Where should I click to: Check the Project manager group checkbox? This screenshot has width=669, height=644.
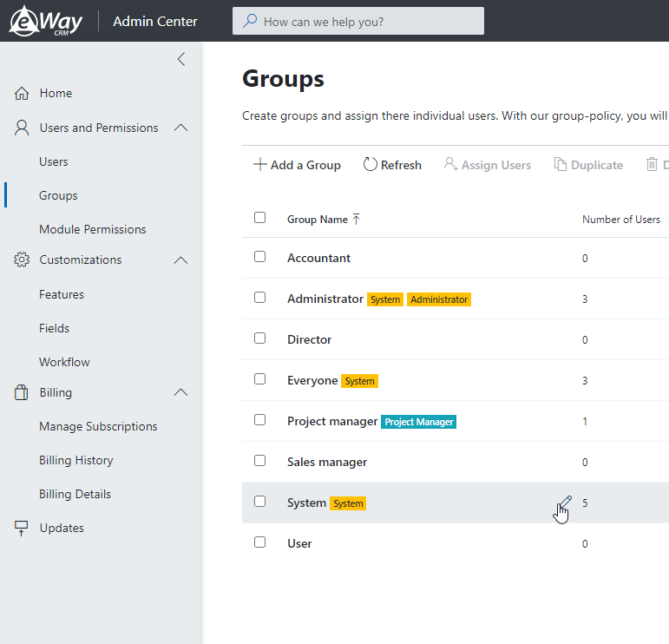coord(259,420)
